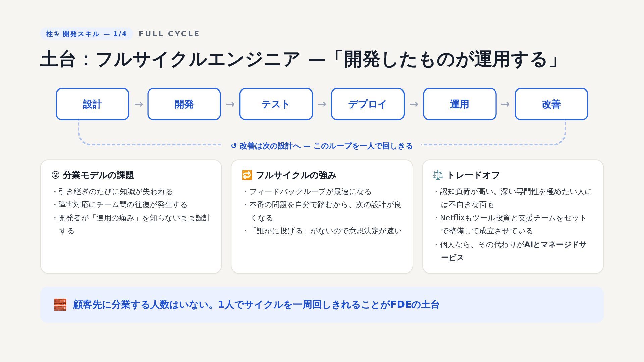Click the orange repeat-loop emoji icon
Screen dimensions: 644x362
click(247, 175)
